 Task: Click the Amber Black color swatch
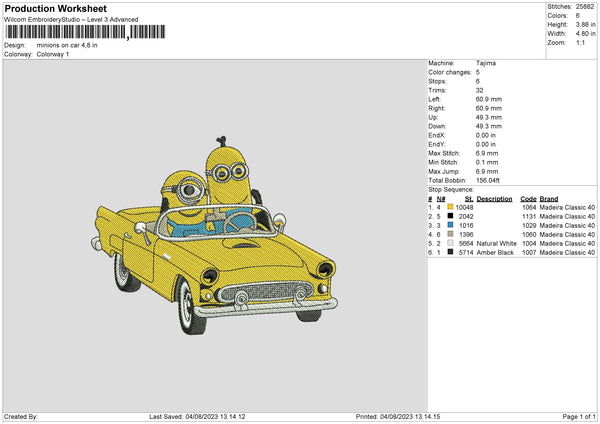pos(450,252)
